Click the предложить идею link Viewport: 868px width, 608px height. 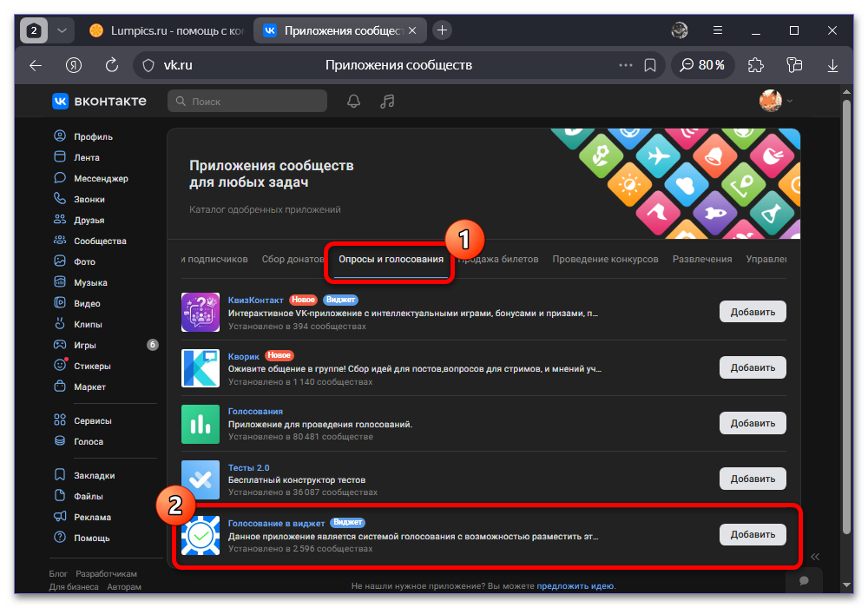click(575, 585)
